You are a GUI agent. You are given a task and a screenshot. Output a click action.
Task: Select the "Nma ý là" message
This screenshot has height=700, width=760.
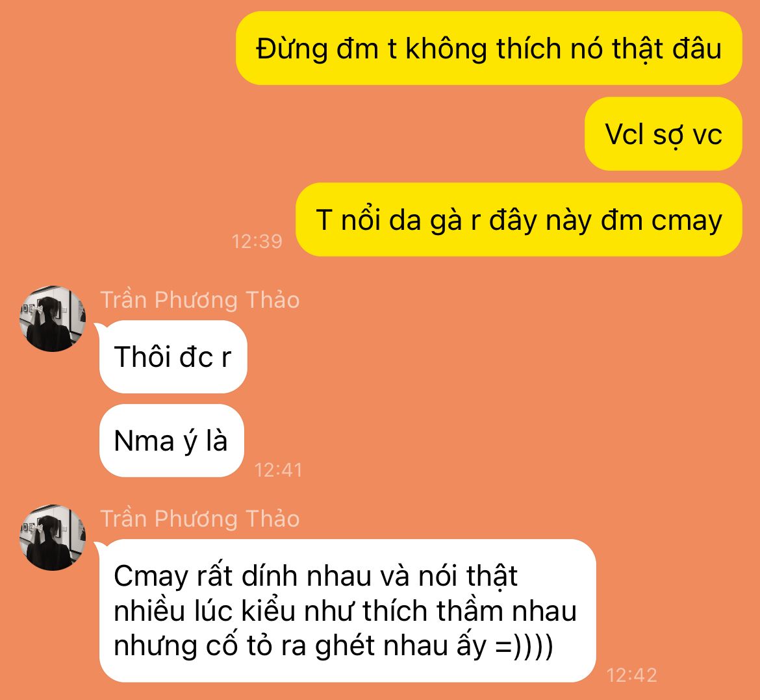pos(171,440)
